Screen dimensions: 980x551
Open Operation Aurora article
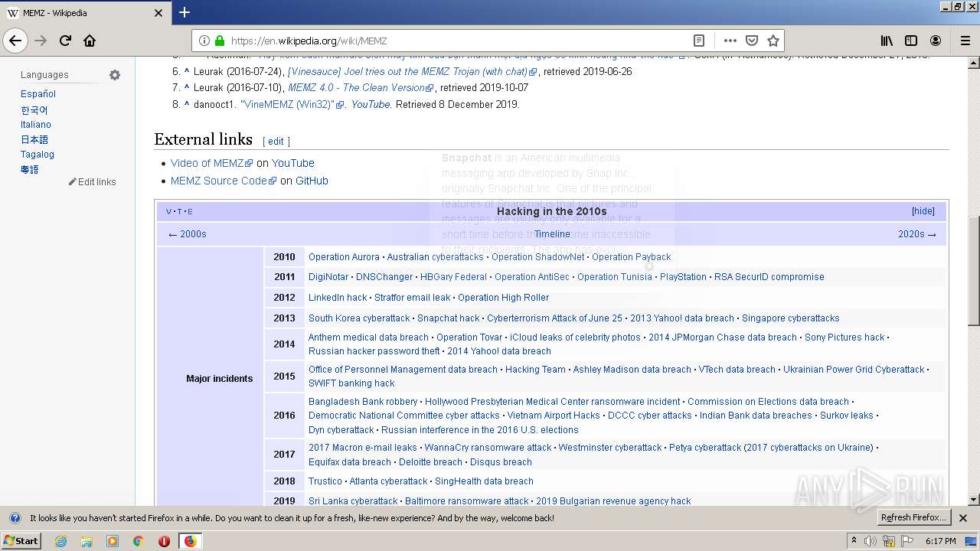[344, 257]
